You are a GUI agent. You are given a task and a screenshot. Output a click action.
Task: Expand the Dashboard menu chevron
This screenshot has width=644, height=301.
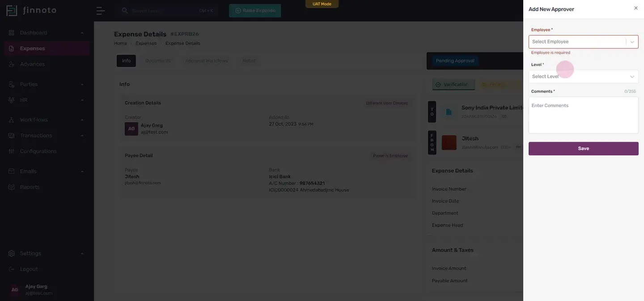click(x=82, y=33)
